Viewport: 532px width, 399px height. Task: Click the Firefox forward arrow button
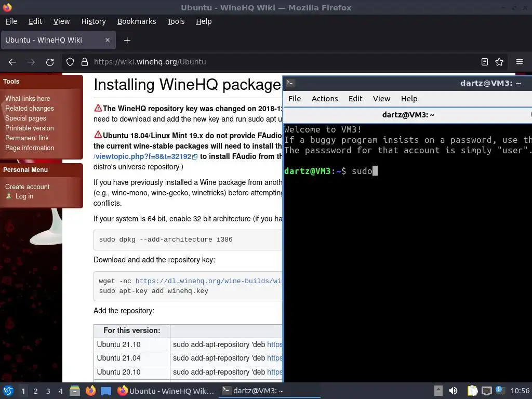click(31, 62)
